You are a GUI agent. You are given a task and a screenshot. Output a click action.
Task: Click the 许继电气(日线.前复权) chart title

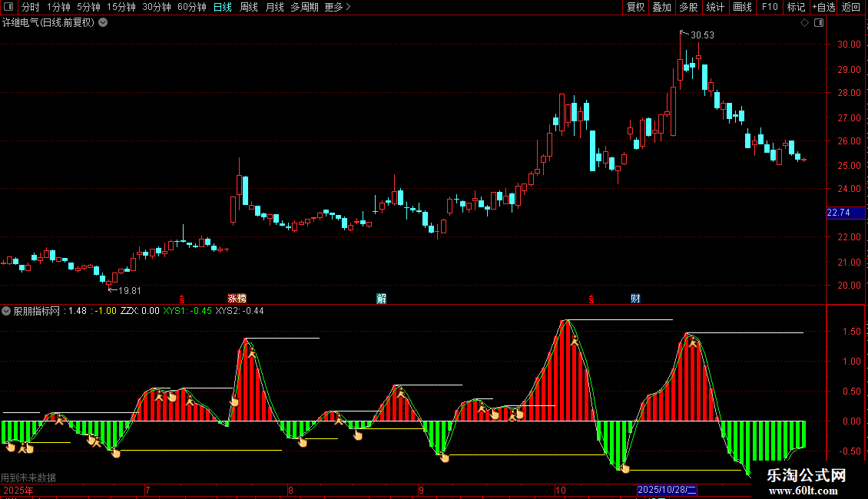[48, 23]
